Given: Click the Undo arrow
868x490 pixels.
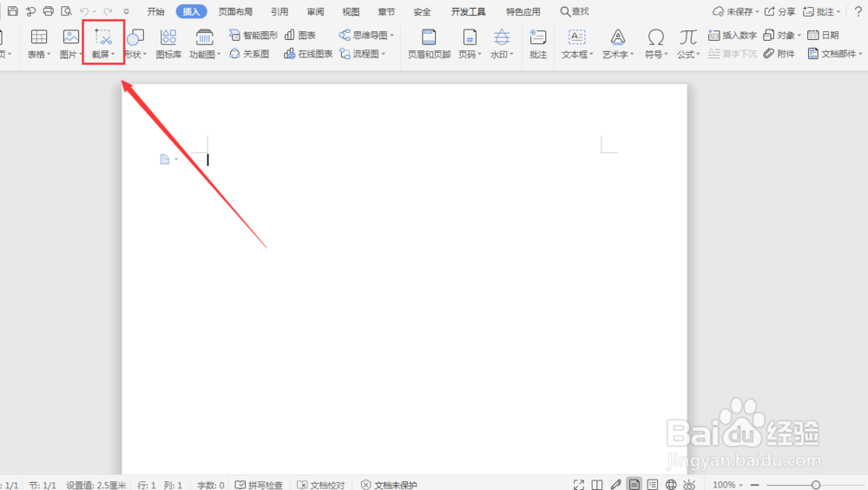Looking at the screenshot, I should pos(84,11).
